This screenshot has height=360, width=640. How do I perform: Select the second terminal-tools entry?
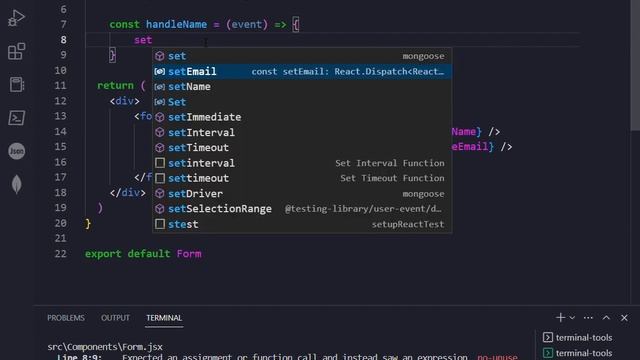tap(578, 353)
